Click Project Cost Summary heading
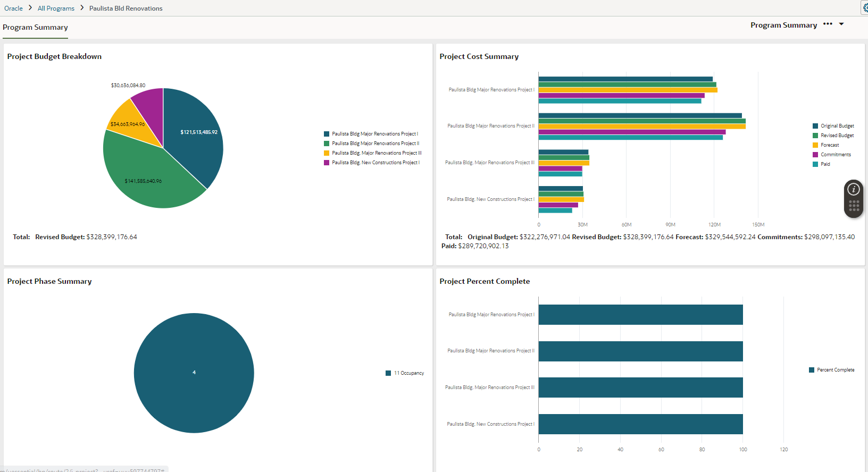This screenshot has height=472, width=868. click(x=479, y=56)
